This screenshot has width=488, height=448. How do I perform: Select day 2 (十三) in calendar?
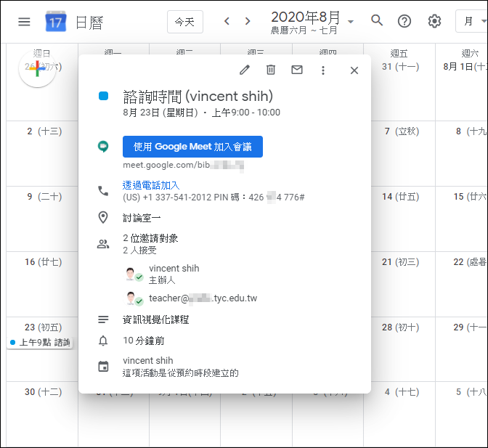pos(44,131)
